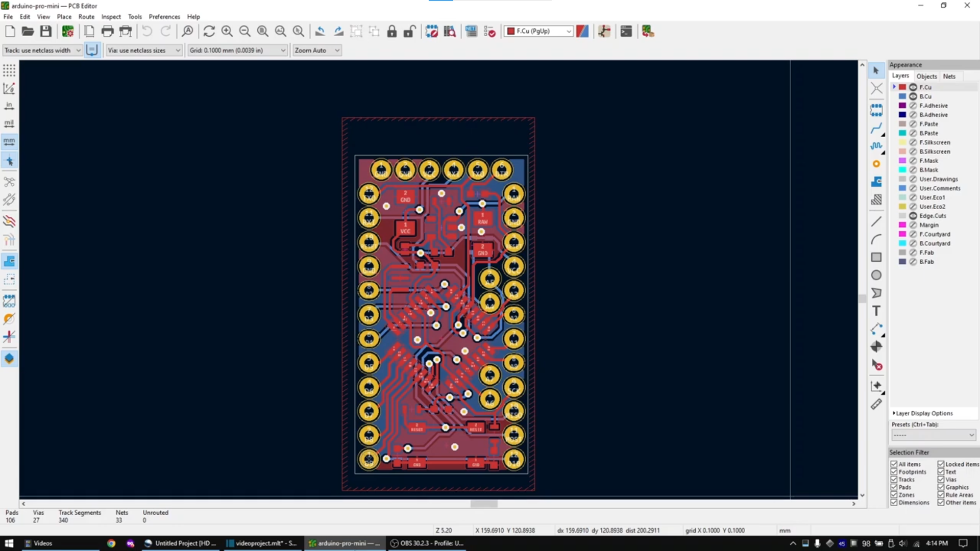This screenshot has height=551, width=980.
Task: Toggle millimeters unit button
Action: point(9,141)
